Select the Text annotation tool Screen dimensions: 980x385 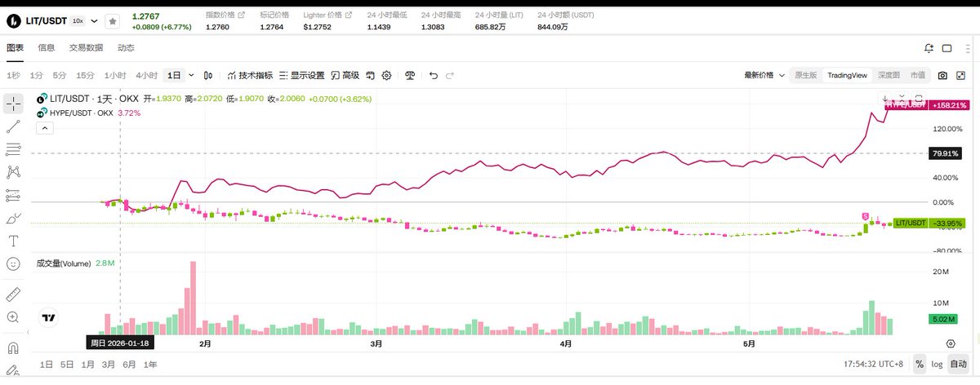click(13, 241)
